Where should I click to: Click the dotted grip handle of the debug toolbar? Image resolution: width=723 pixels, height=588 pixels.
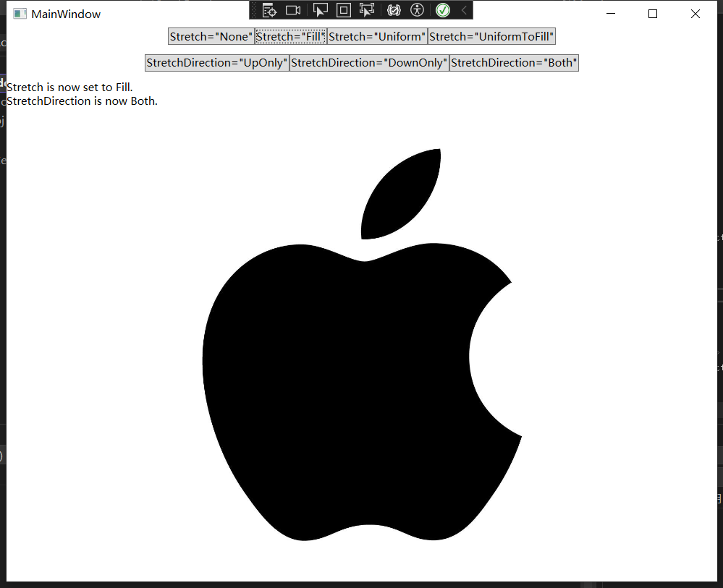pos(254,10)
